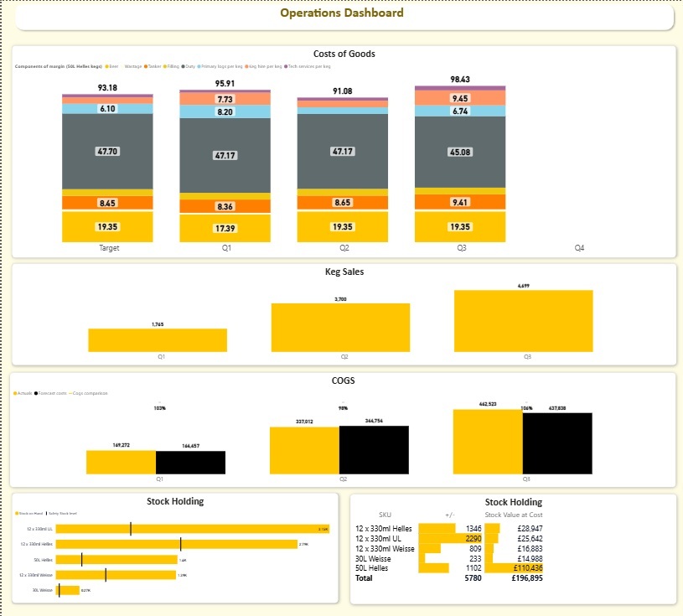The image size is (683, 616).
Task: Click the 95.91 total label above Q1
Action: click(x=225, y=83)
